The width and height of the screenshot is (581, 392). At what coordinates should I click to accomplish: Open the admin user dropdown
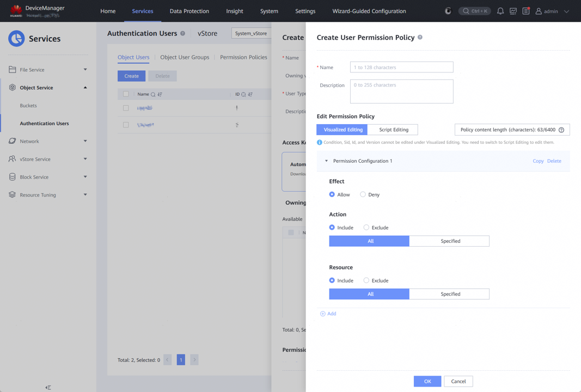(x=552, y=11)
